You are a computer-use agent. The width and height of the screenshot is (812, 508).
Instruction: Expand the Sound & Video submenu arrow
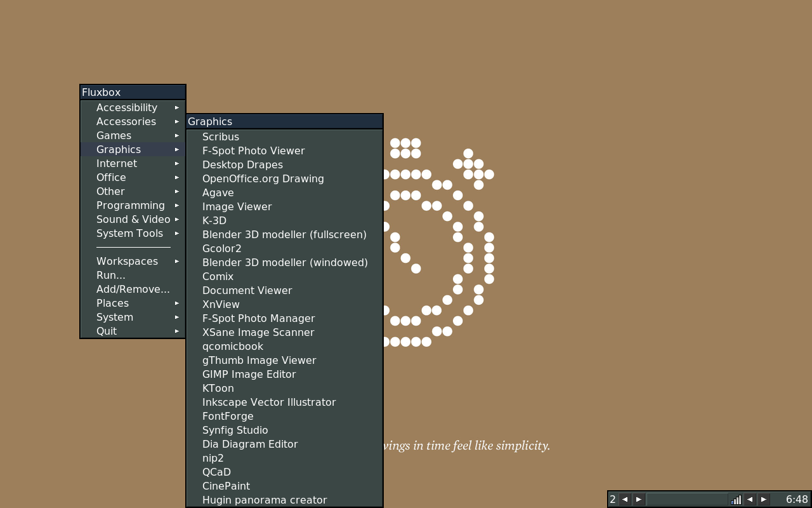pyautogui.click(x=177, y=219)
